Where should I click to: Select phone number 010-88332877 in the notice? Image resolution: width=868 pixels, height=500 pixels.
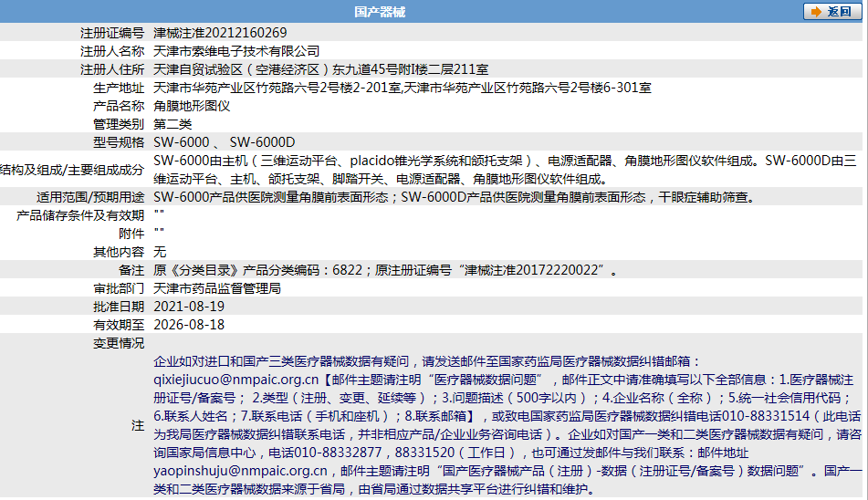(338, 453)
